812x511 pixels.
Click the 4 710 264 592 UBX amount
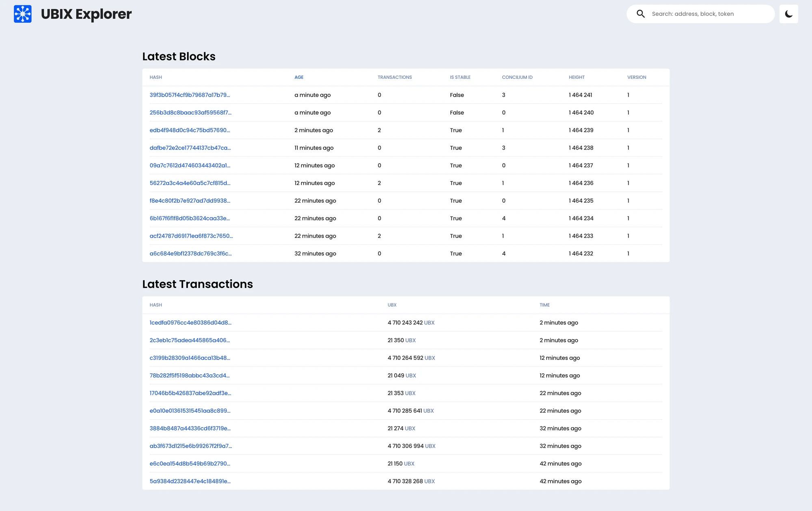pos(411,358)
